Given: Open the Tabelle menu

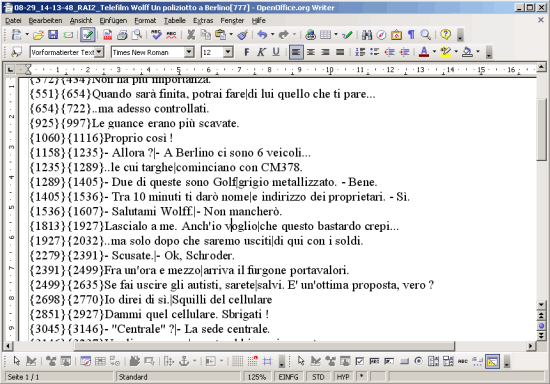Looking at the screenshot, I should point(175,21).
